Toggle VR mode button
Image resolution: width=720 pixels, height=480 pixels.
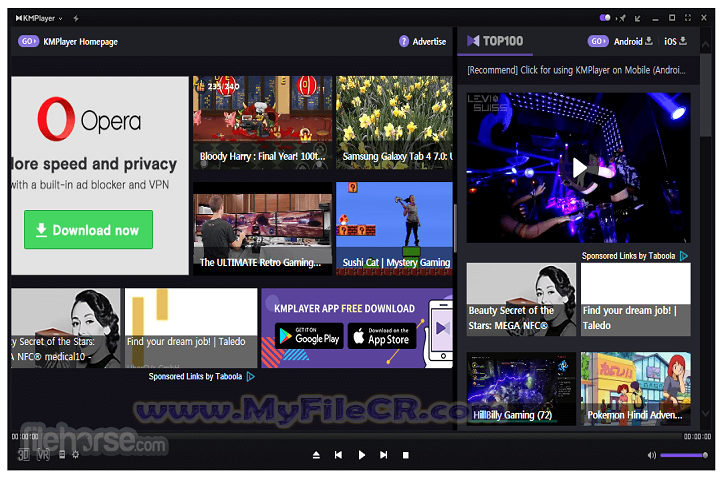point(43,455)
